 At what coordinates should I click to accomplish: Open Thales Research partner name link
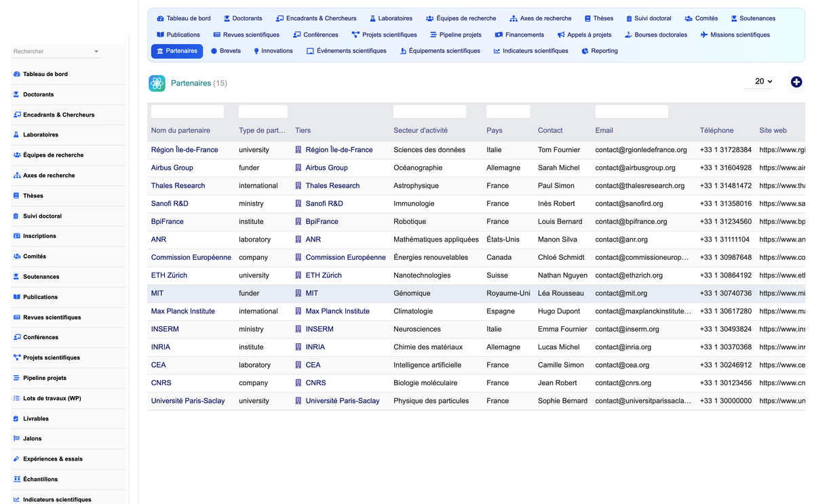click(178, 186)
